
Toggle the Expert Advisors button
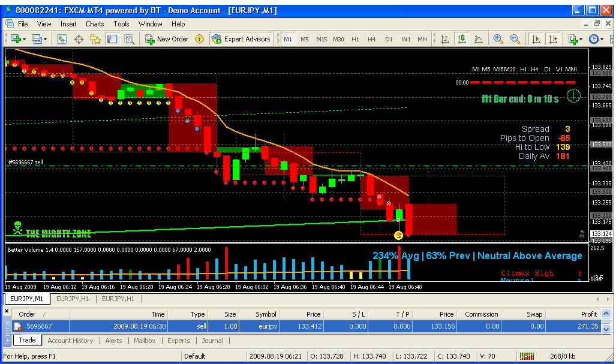[x=241, y=39]
